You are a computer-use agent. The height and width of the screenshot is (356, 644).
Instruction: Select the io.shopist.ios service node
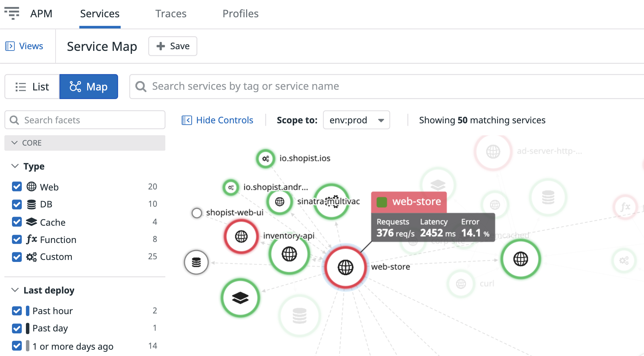click(x=265, y=159)
